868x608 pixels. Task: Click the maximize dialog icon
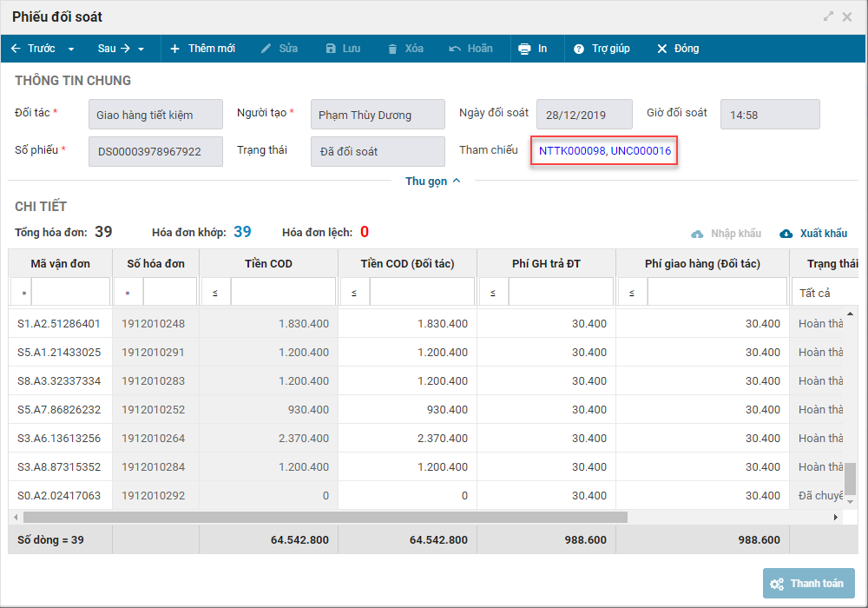click(828, 17)
